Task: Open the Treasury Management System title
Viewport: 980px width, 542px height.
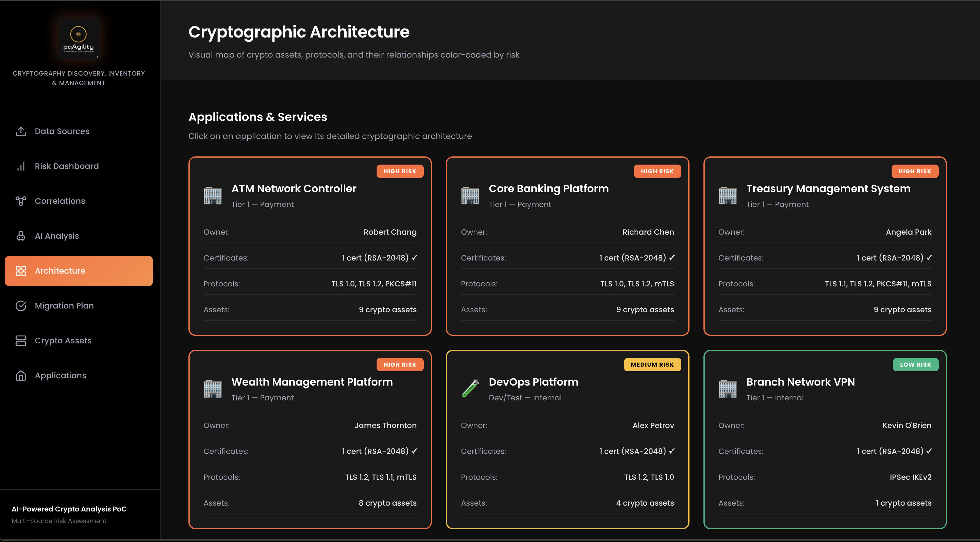Action: click(x=828, y=189)
